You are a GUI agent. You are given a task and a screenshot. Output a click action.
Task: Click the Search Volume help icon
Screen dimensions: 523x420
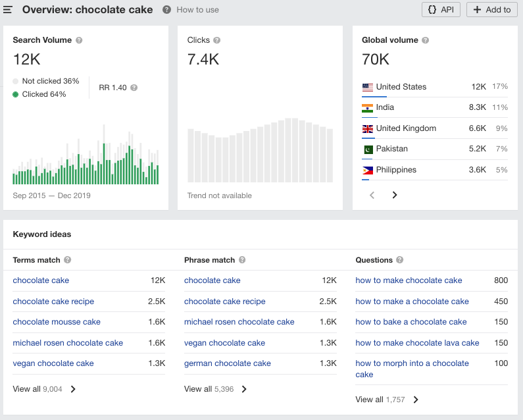tap(79, 40)
